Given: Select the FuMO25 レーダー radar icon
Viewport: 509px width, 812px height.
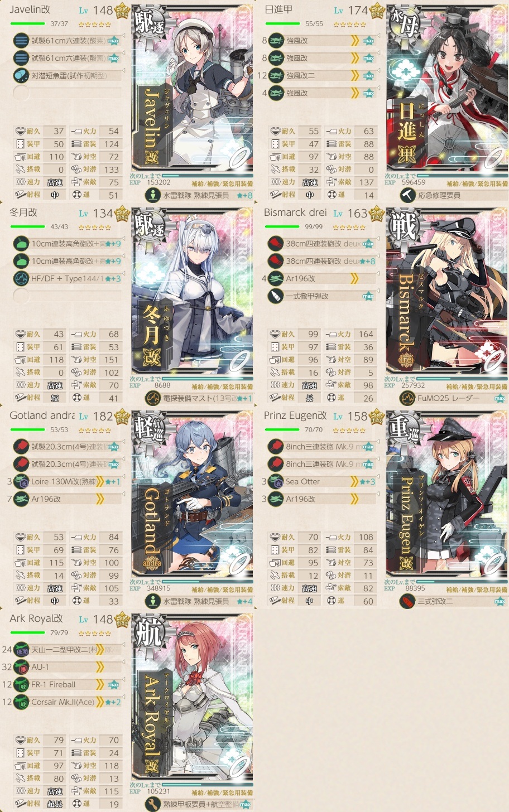Looking at the screenshot, I should pyautogui.click(x=407, y=398).
